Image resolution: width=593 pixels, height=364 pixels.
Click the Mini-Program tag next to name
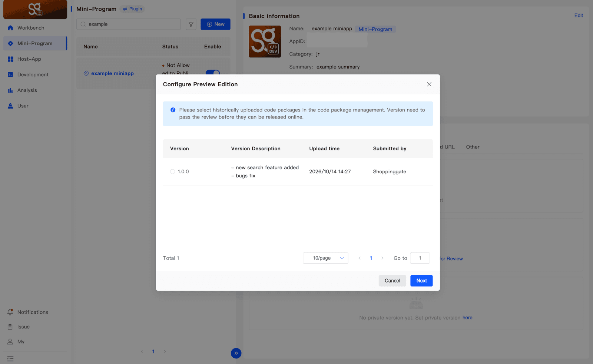pos(375,29)
